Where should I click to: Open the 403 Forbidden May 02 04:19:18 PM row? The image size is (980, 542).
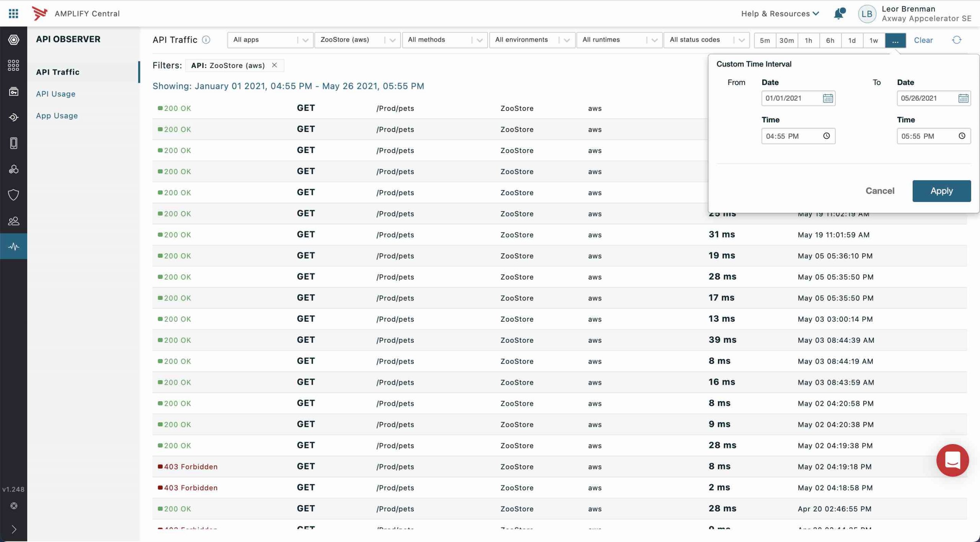[x=560, y=466]
